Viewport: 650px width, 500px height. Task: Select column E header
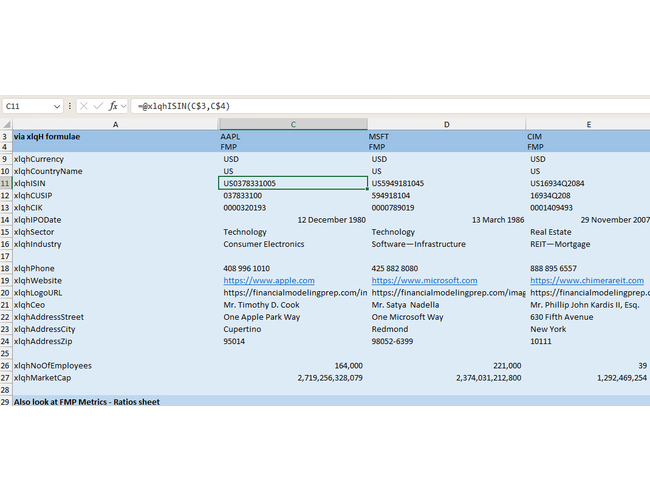588,124
